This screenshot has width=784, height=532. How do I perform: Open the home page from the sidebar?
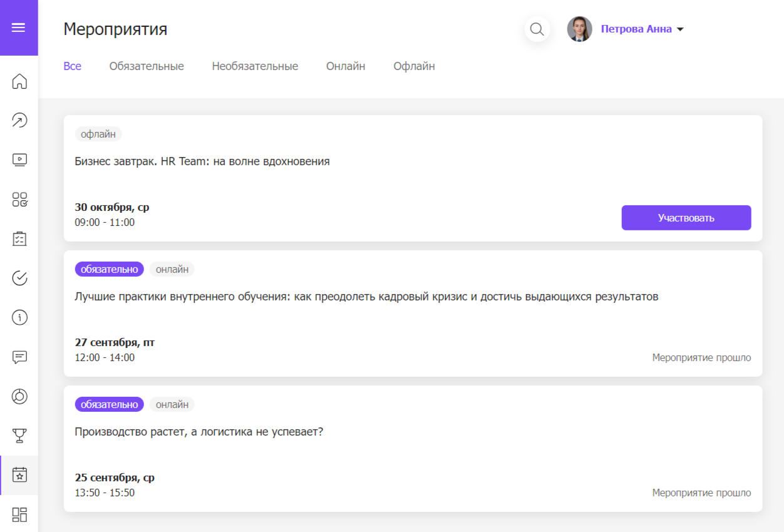coord(19,81)
